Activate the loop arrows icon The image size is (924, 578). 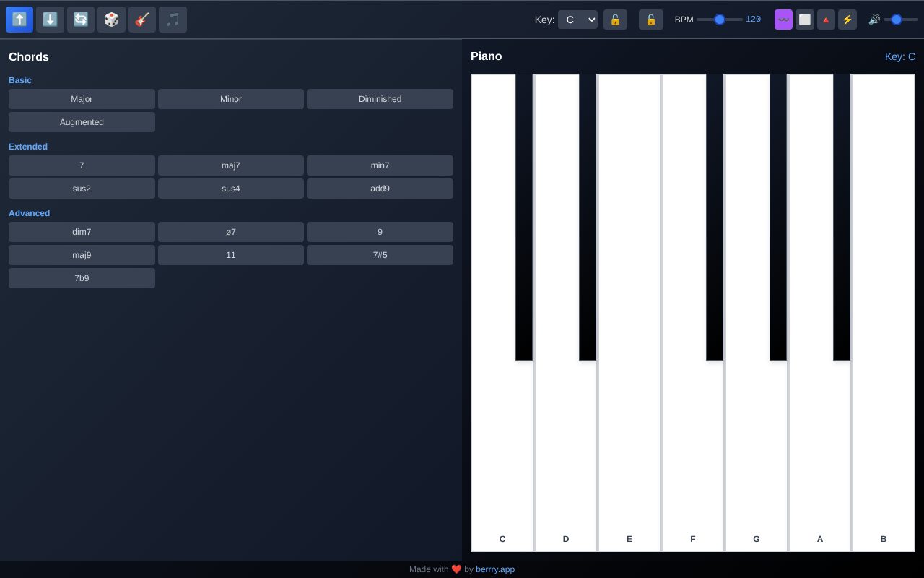click(x=80, y=20)
